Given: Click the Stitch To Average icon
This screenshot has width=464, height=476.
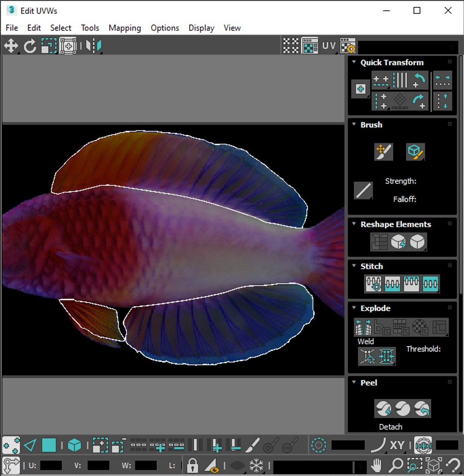Looking at the screenshot, I should pos(392,284).
